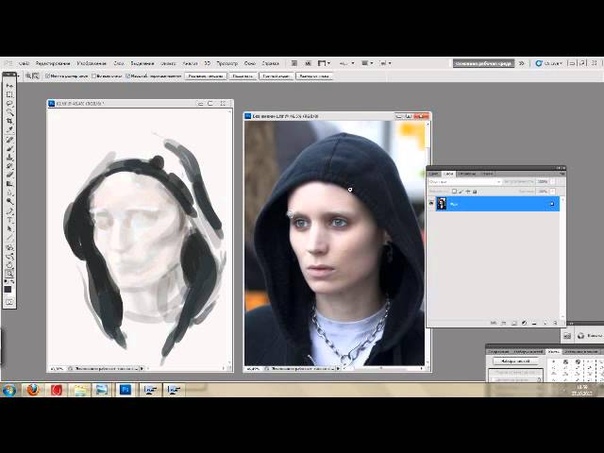Create new adjustment layer icon
604x453 pixels.
[x=524, y=323]
